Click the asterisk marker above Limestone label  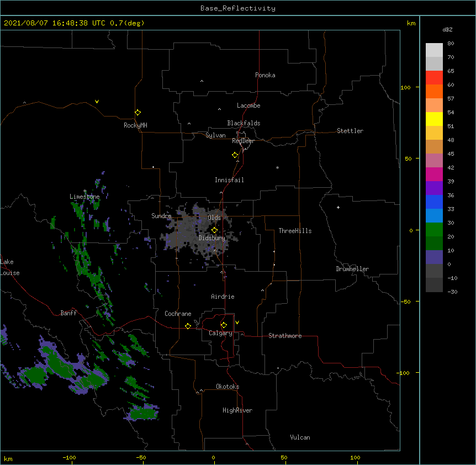tap(84, 191)
